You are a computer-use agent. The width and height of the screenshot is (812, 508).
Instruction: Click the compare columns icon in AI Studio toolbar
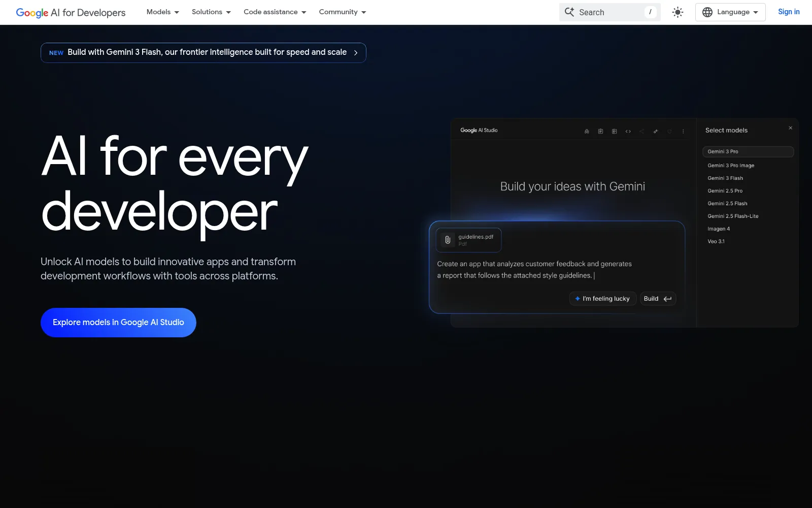(614, 131)
